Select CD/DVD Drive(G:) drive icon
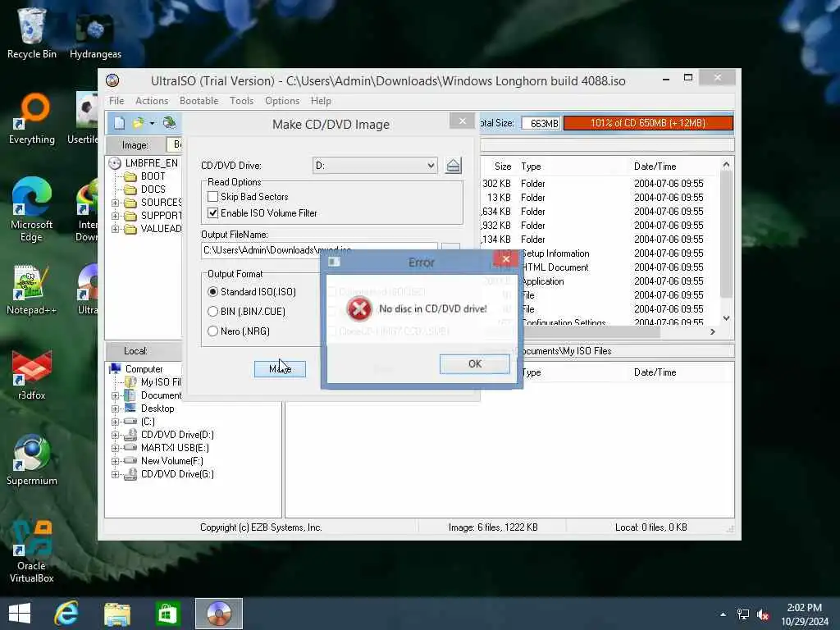The image size is (840, 630). [x=130, y=474]
